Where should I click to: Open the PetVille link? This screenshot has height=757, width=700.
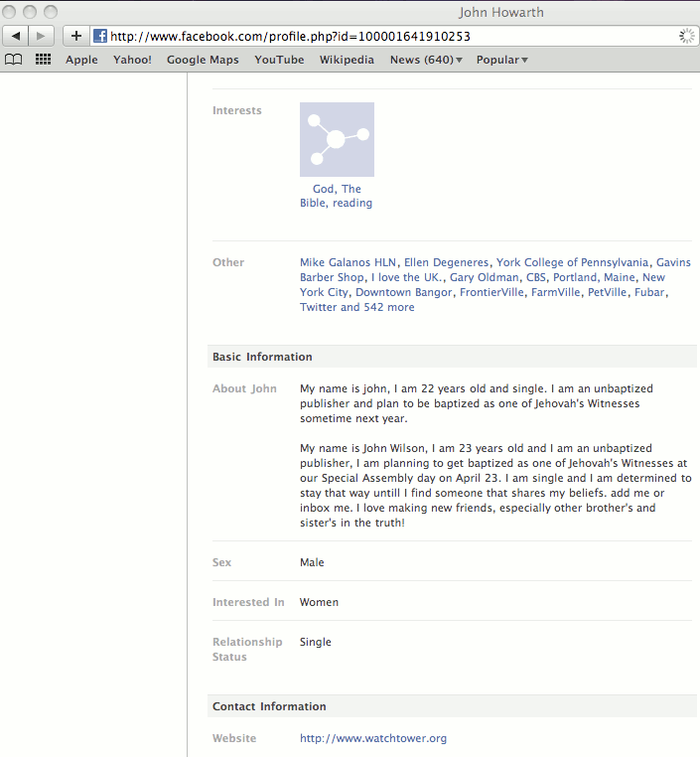(607, 292)
